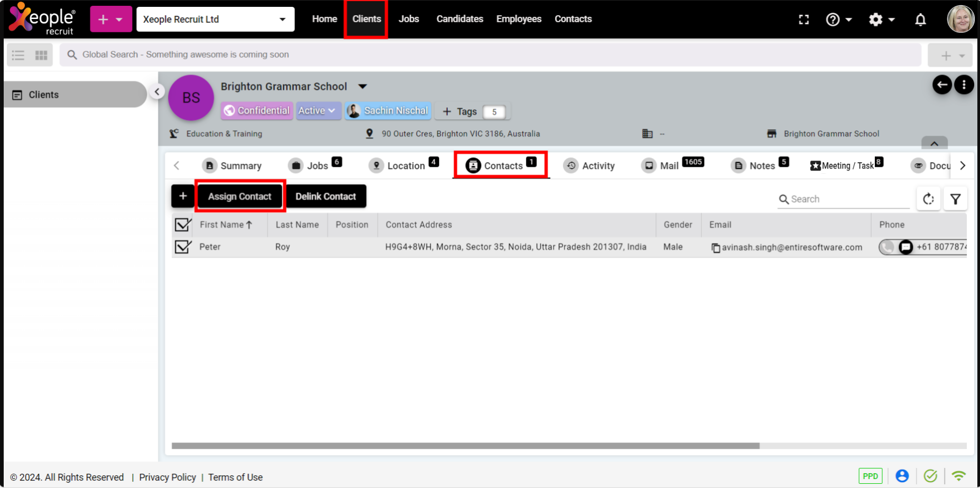Open the top-right grey plus dropdown
This screenshot has height=488, width=980.
point(950,55)
